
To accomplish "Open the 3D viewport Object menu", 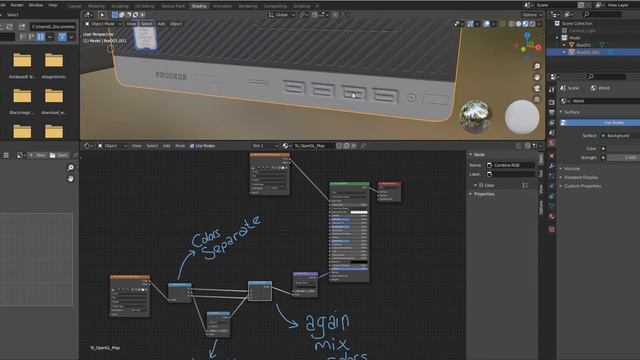I will click(x=176, y=24).
